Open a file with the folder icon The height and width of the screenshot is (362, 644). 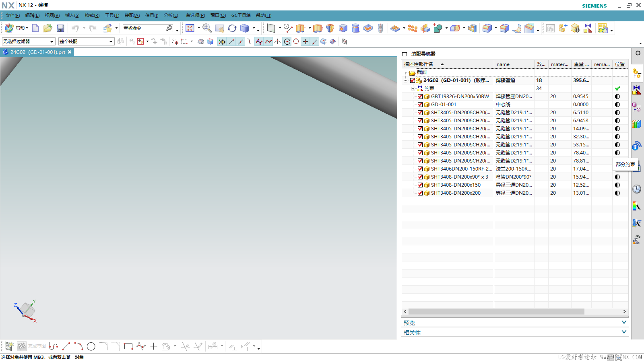(x=48, y=28)
